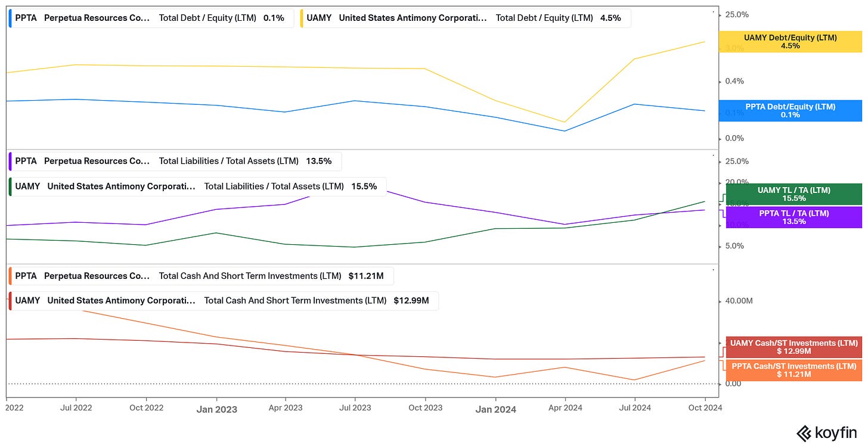This screenshot has height=448, width=868.
Task: Click red color bar of UAMY Cash legend
Action: 11,300
